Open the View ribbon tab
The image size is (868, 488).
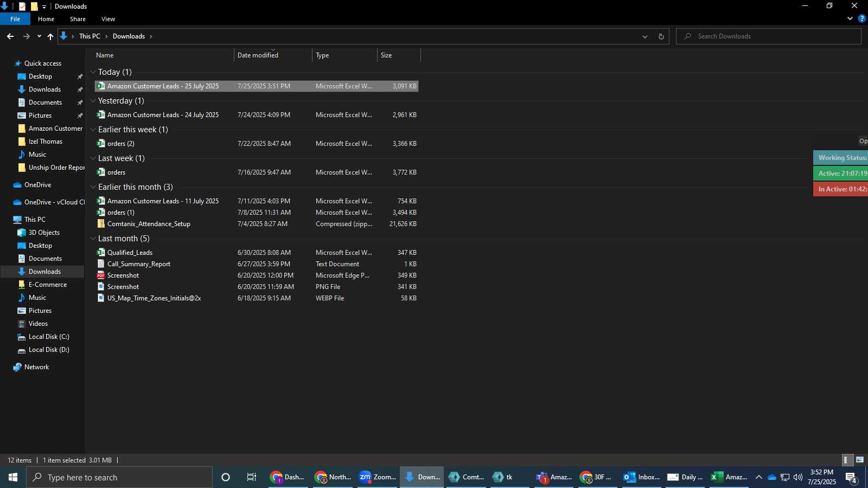(108, 19)
